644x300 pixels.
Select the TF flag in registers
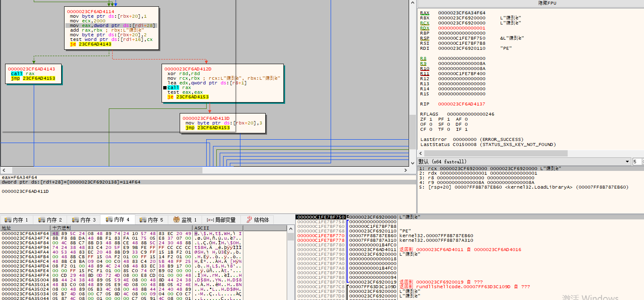tap(444, 129)
